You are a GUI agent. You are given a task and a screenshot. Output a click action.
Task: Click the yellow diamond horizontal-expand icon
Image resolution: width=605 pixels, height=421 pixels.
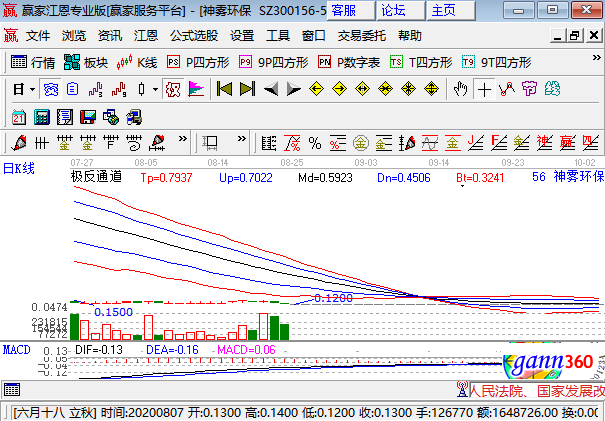coord(362,89)
